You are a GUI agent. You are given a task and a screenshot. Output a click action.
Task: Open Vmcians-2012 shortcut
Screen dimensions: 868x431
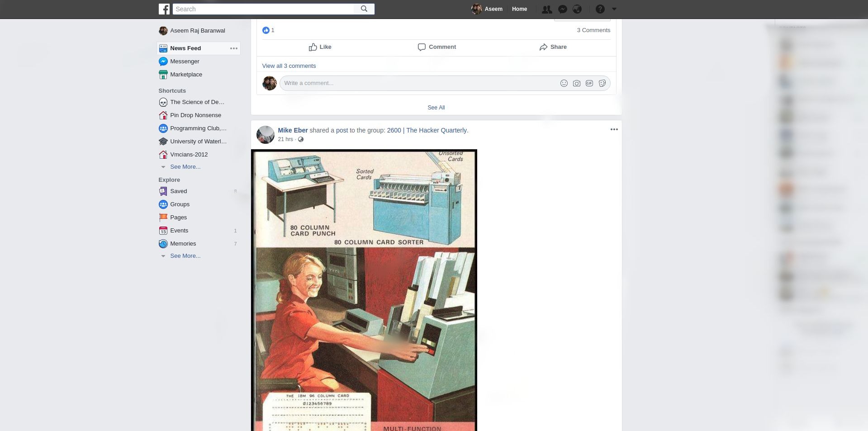point(189,155)
